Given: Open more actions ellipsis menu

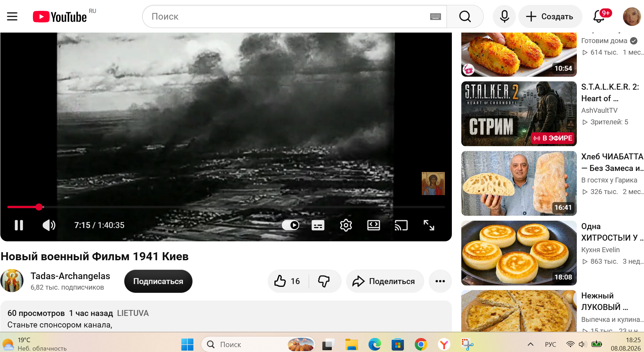Looking at the screenshot, I should [x=440, y=281].
